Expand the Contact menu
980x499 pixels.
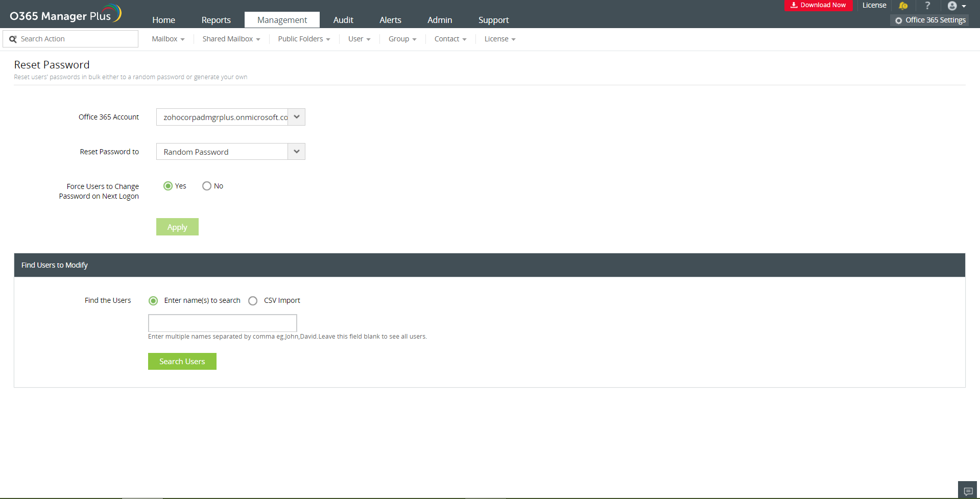pos(450,39)
